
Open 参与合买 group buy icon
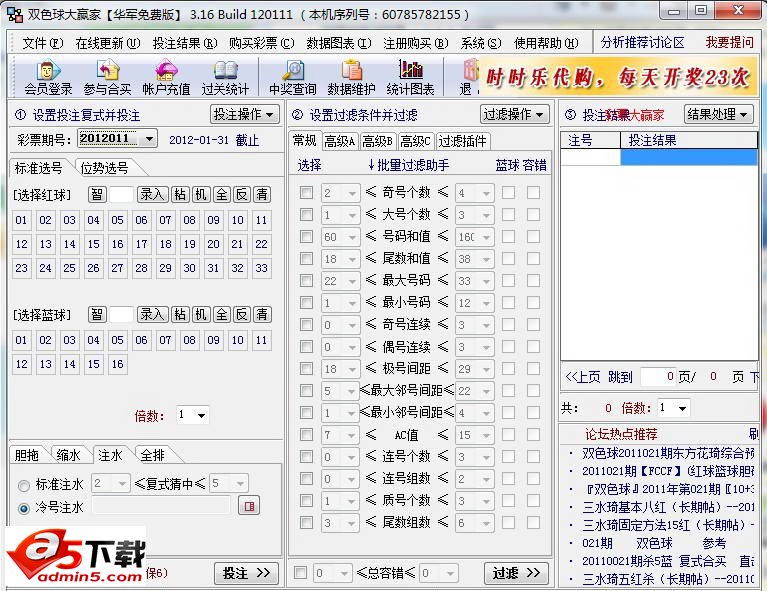(107, 76)
